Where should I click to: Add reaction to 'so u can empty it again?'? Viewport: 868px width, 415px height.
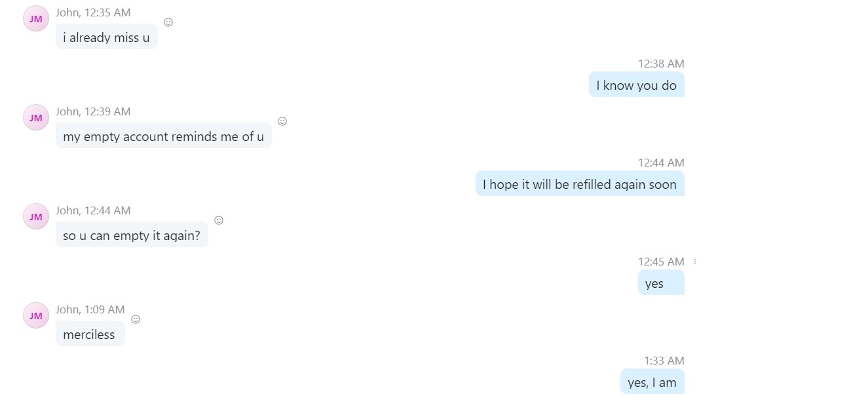pos(219,220)
